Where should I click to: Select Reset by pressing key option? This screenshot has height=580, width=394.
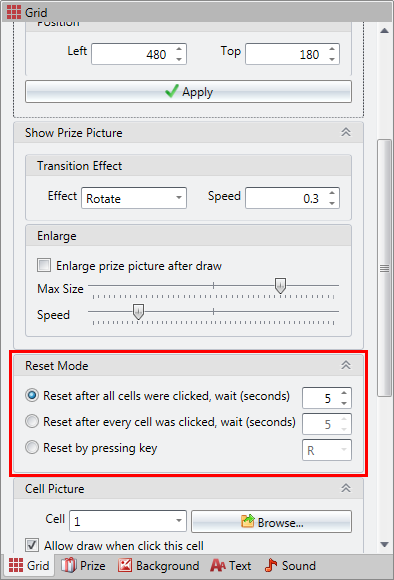coord(32,447)
